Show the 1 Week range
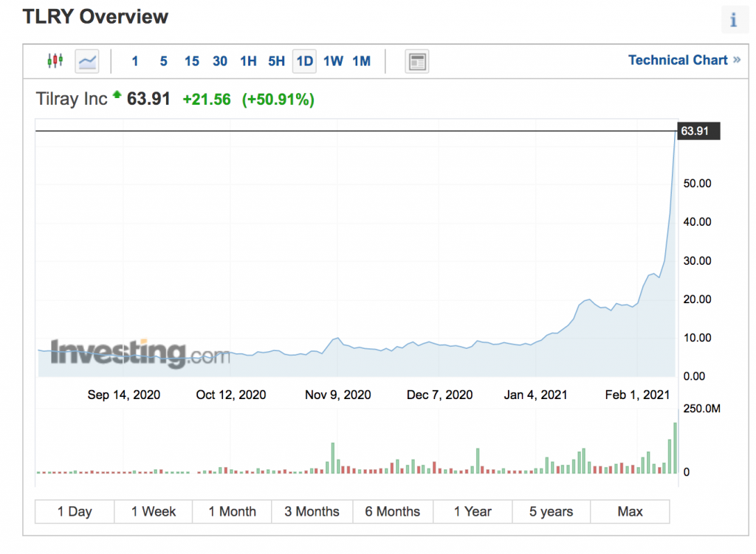 [154, 512]
